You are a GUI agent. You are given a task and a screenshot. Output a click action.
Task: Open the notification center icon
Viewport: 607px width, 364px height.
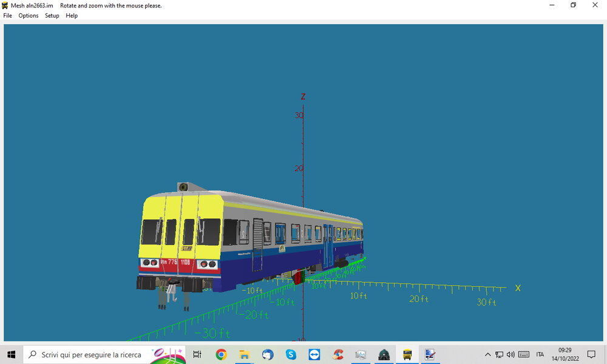[591, 354]
